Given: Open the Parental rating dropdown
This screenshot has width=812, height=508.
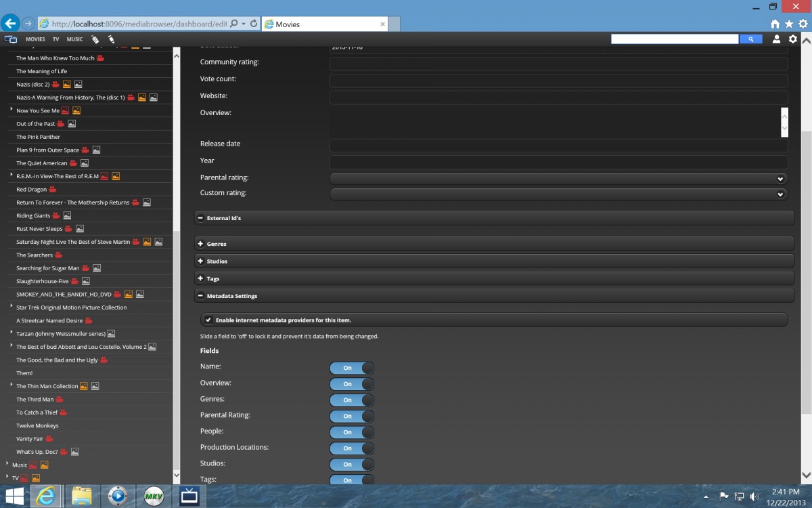Looking at the screenshot, I should pos(559,179).
